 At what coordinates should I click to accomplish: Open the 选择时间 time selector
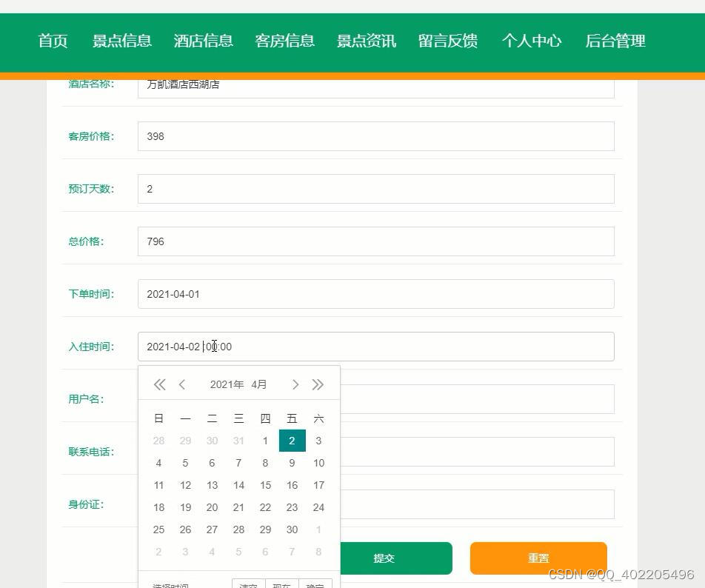[x=170, y=585]
